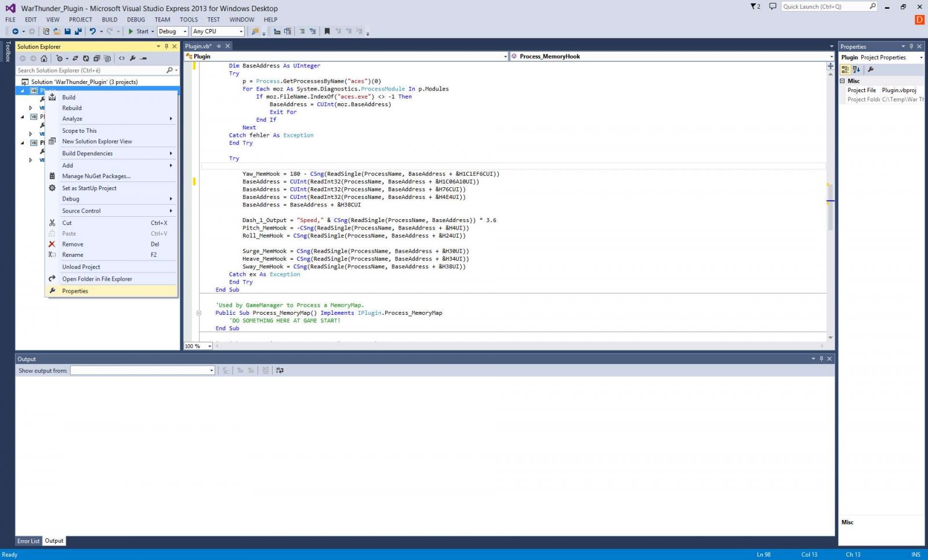The height and width of the screenshot is (560, 928).
Task: Click the orange user account badge
Action: pos(919,20)
